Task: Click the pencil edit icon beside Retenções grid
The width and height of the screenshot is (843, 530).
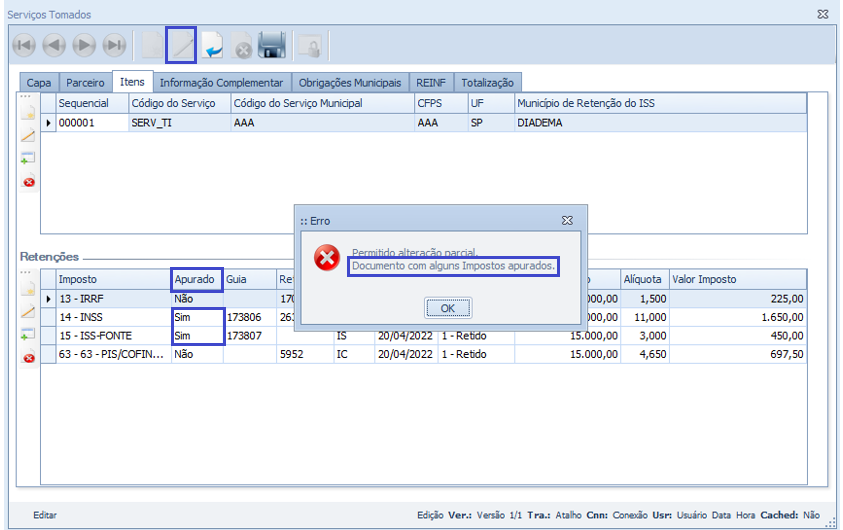Action: tap(28, 312)
